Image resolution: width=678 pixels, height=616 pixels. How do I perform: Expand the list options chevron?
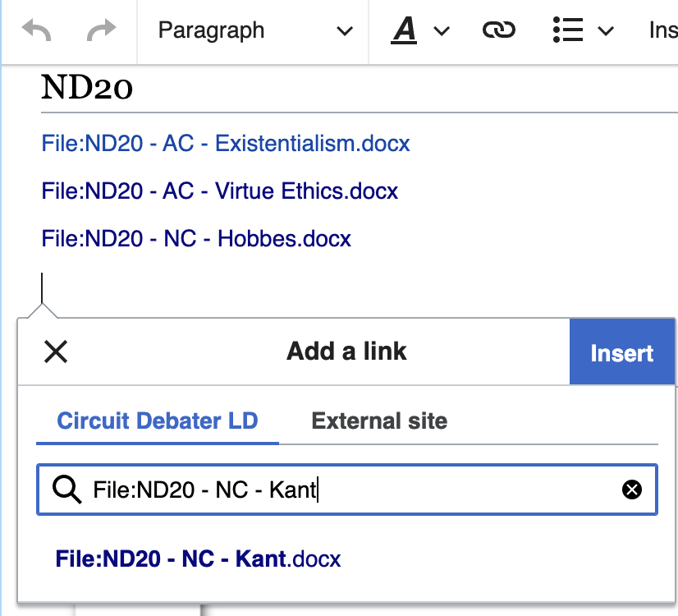[606, 31]
